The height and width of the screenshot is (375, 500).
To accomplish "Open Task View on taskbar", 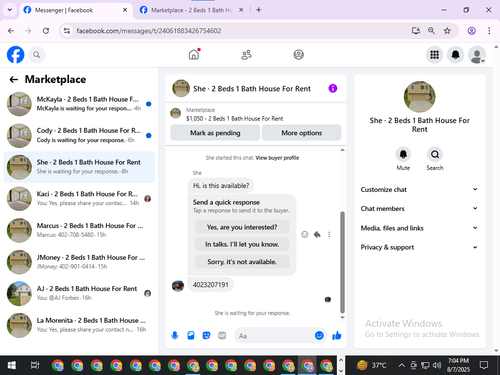I will [x=35, y=365].
